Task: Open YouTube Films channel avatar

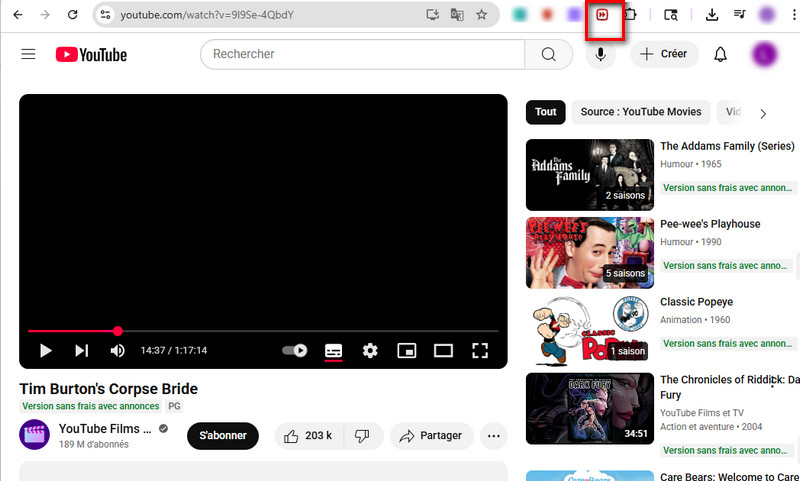Action: [x=34, y=435]
